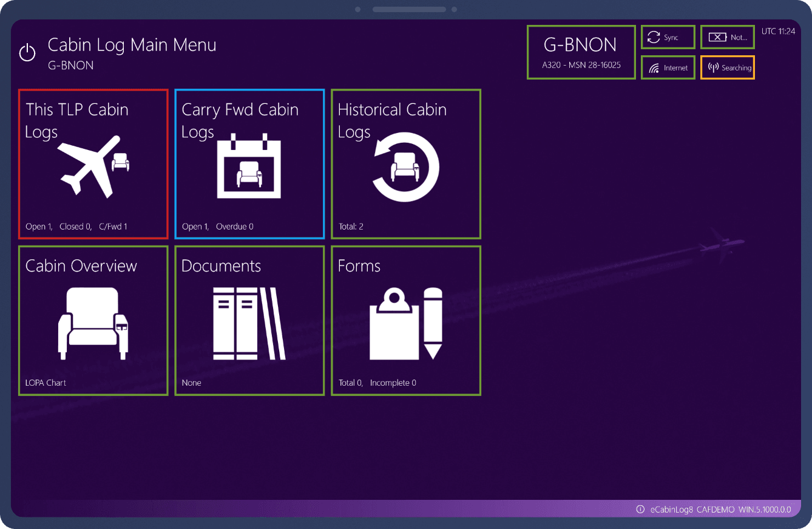Open Carry Fwd Cabin Logs title
The image size is (812, 529).
tap(240, 120)
